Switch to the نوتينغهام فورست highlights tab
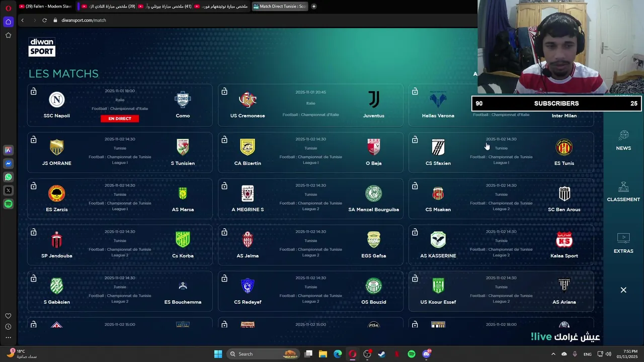This screenshot has width=644, height=362. coord(222,7)
